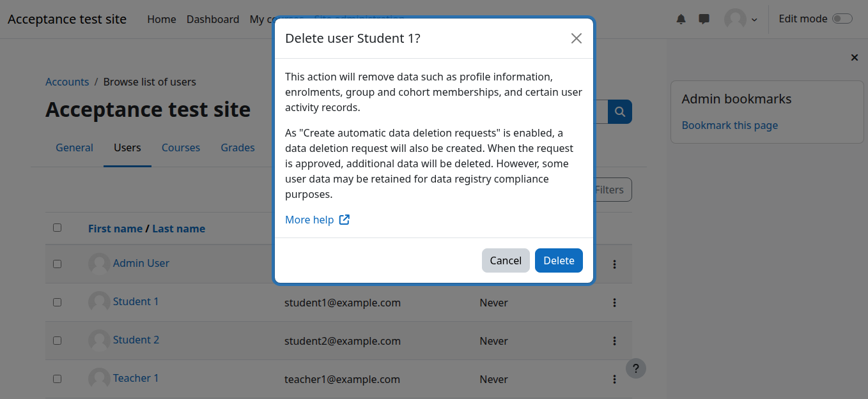The height and width of the screenshot is (399, 868).
Task: Click Teacher 1's profile avatar
Action: click(99, 379)
